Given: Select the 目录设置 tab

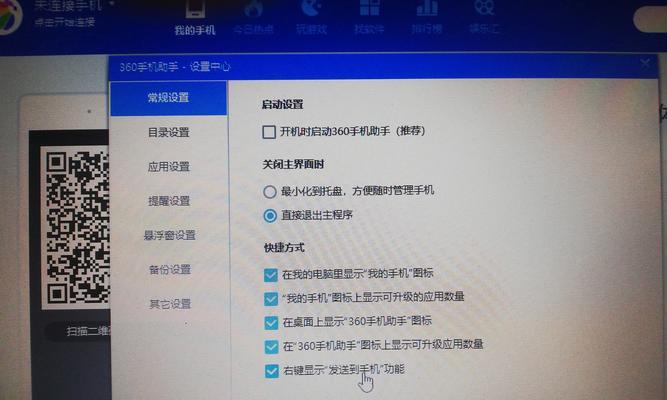Looking at the screenshot, I should pyautogui.click(x=168, y=132).
